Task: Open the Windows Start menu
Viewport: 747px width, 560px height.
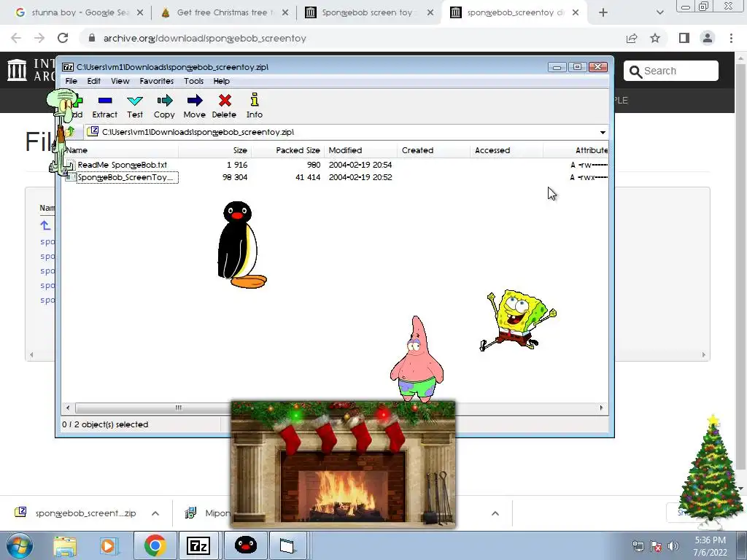Action: point(19,545)
